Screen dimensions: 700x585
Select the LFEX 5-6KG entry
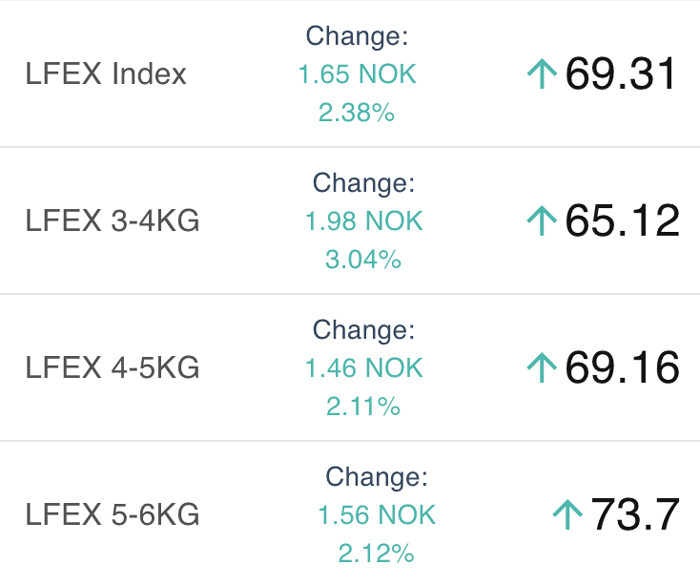coord(112,514)
